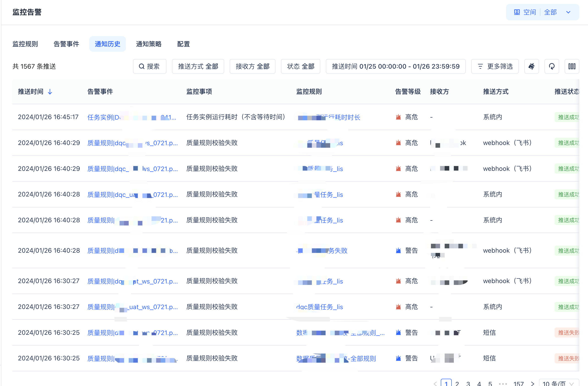Screen dimensions: 588x386
Task: Open the dqc质量任务_lis rule link
Action: coord(319,307)
